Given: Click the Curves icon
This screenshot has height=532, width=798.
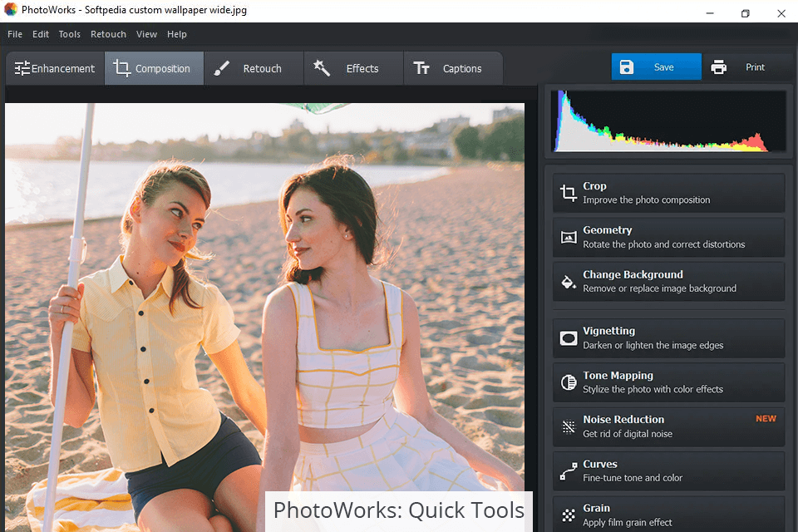Looking at the screenshot, I should (x=568, y=471).
